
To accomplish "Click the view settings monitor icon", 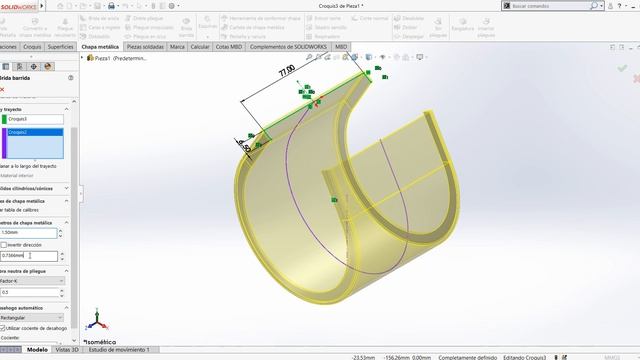I will 420,57.
